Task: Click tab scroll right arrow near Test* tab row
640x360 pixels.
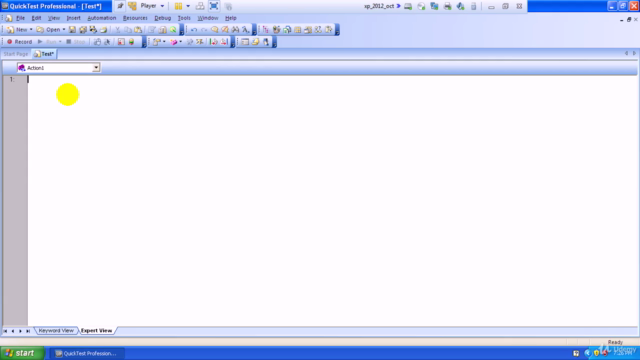Action: tap(634, 53)
